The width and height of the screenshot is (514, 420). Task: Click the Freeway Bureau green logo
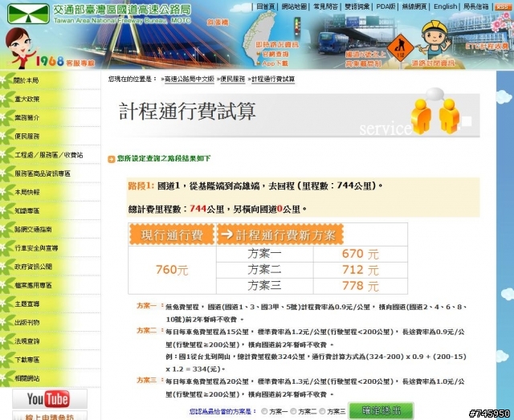click(28, 14)
